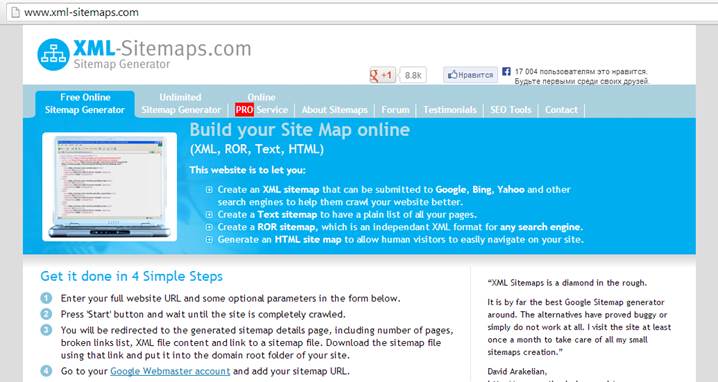The height and width of the screenshot is (382, 718).
Task: Click the Facebook logo icon
Action: (x=506, y=71)
